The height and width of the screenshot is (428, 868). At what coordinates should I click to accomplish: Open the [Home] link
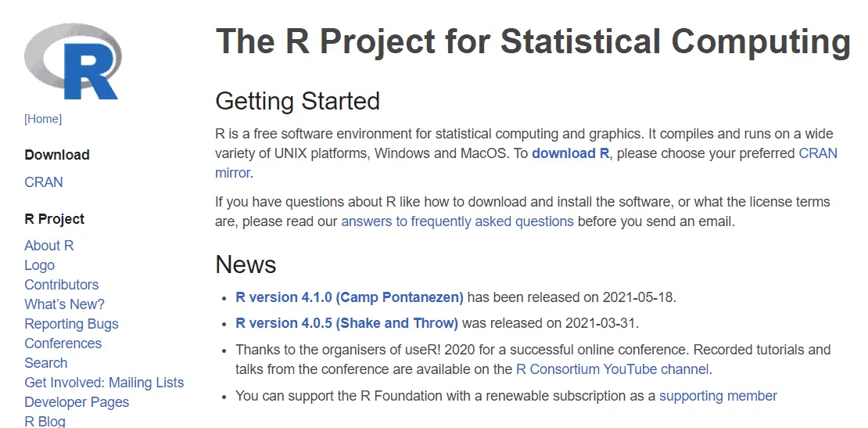[x=43, y=119]
